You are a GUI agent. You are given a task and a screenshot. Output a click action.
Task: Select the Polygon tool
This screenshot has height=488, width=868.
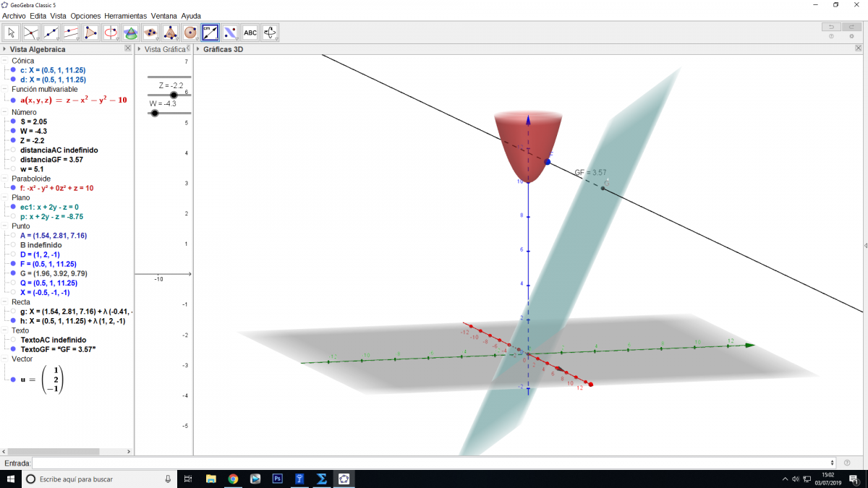tap(91, 32)
